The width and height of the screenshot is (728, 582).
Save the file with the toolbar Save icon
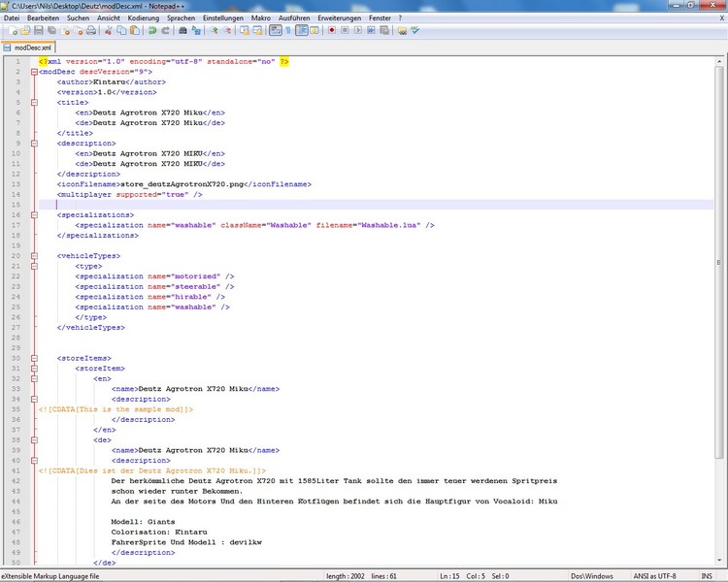pyautogui.click(x=39, y=31)
